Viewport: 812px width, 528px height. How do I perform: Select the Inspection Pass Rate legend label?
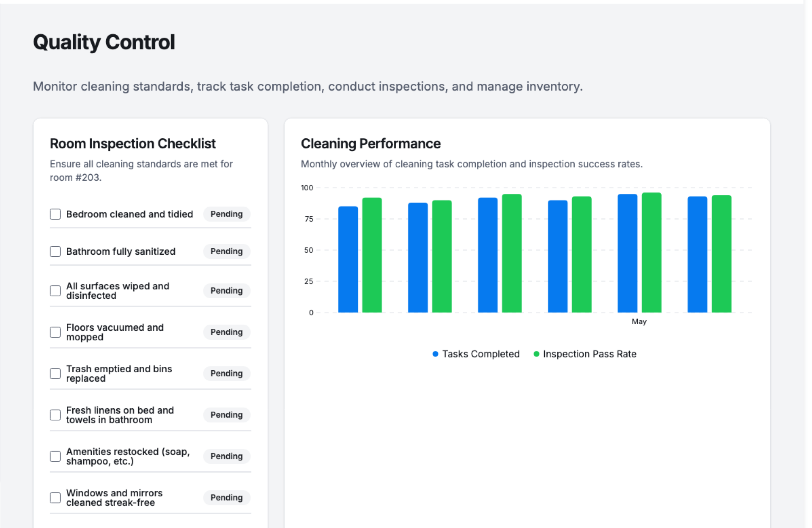[590, 354]
